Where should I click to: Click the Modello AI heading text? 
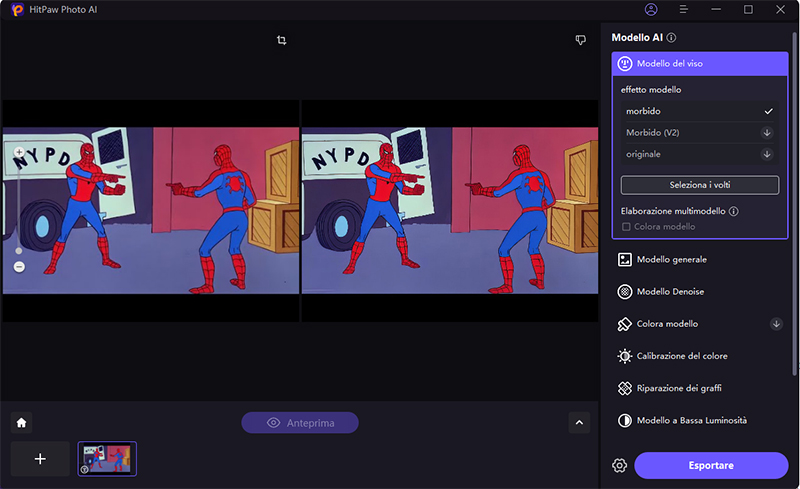(637, 37)
